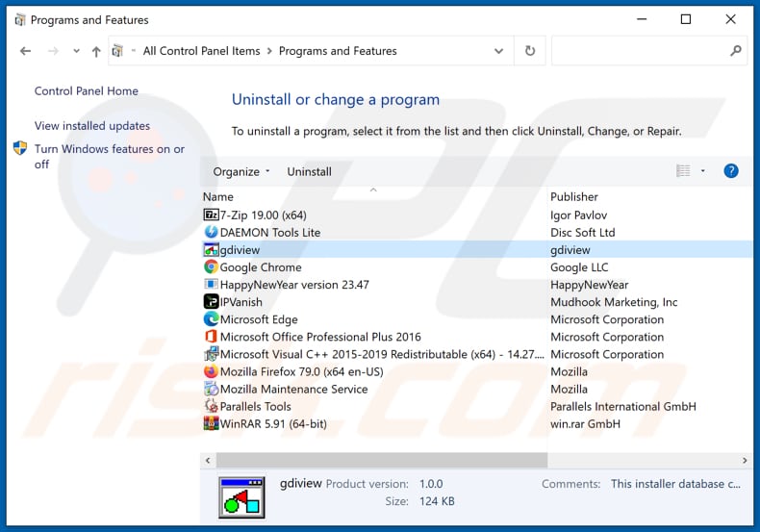Click the IPVanish icon

pyautogui.click(x=211, y=302)
